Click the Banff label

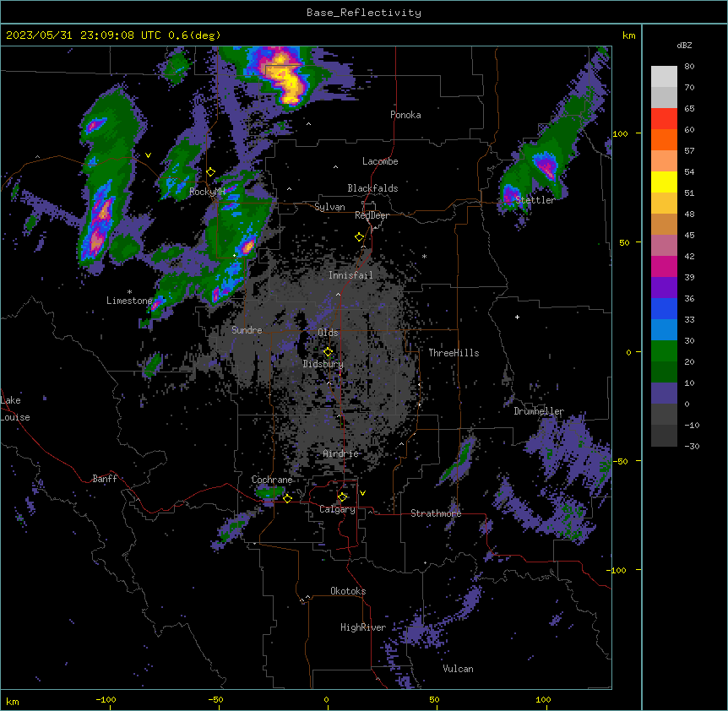[x=105, y=479]
